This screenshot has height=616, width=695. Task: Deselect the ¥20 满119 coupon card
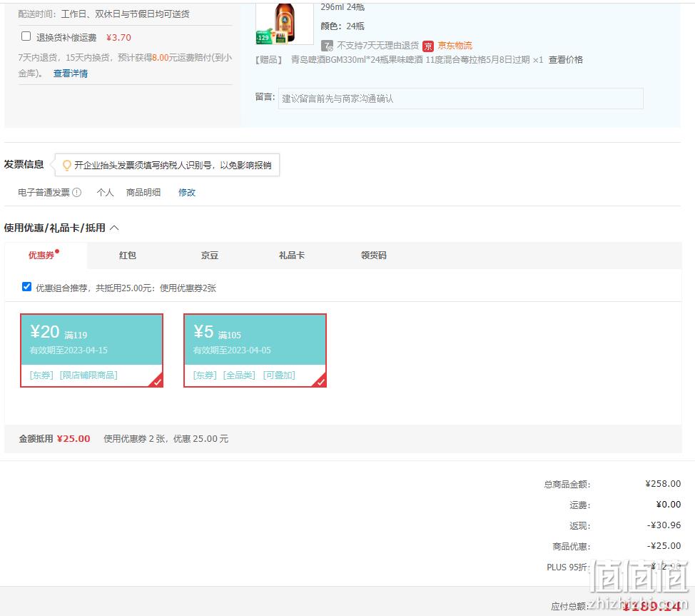point(92,350)
